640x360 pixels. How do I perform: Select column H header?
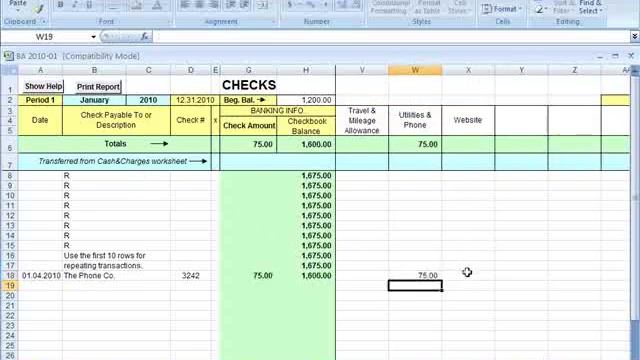click(306, 70)
